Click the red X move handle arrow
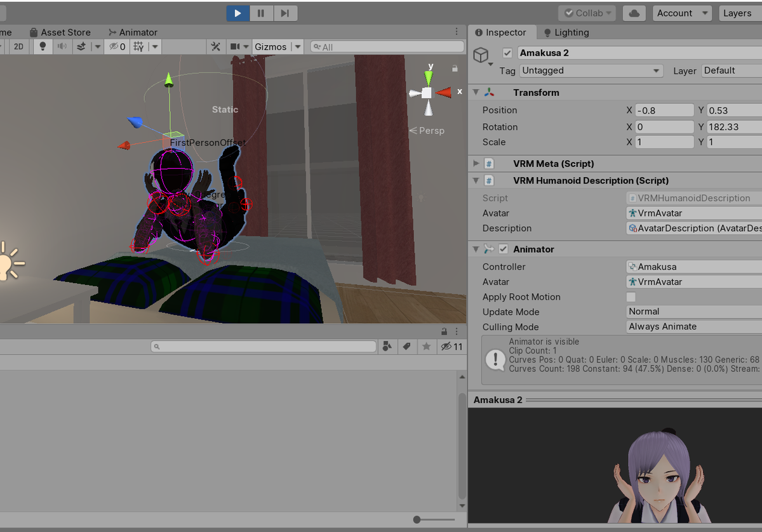This screenshot has width=762, height=532. tap(124, 145)
